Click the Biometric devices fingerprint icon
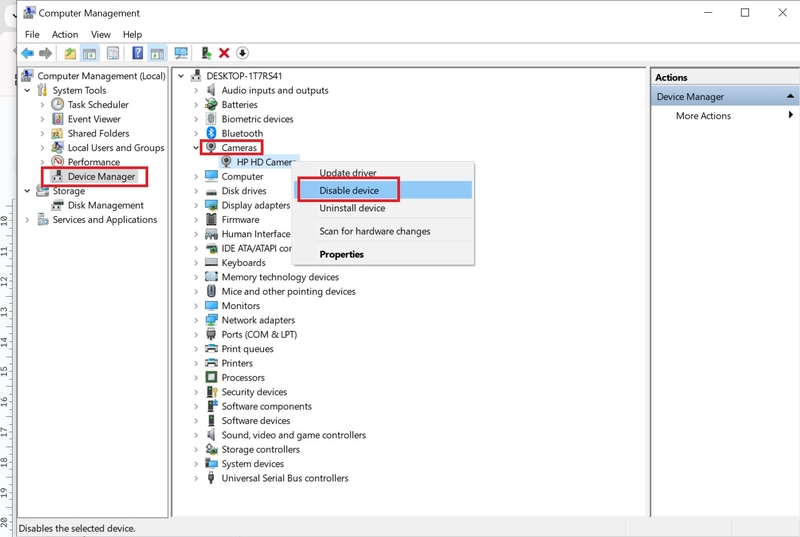The width and height of the screenshot is (800, 537). pos(211,119)
